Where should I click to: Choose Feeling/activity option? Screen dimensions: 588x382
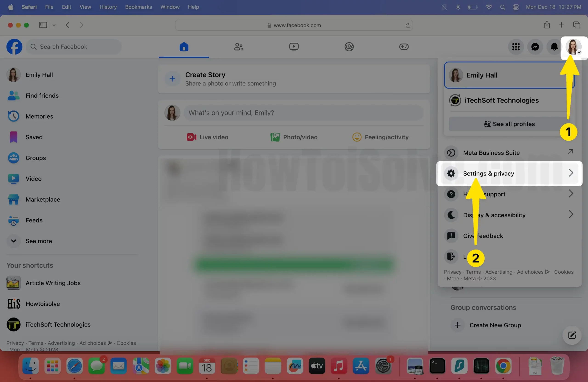(380, 137)
